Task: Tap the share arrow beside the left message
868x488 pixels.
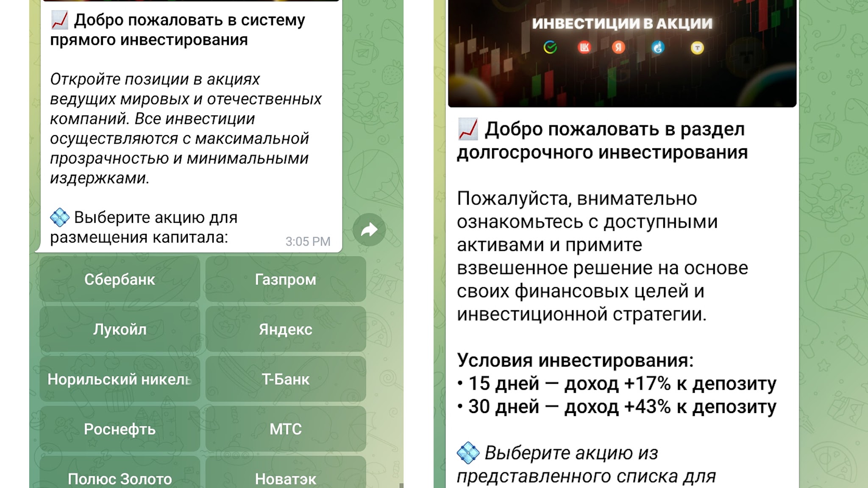Action: click(369, 230)
